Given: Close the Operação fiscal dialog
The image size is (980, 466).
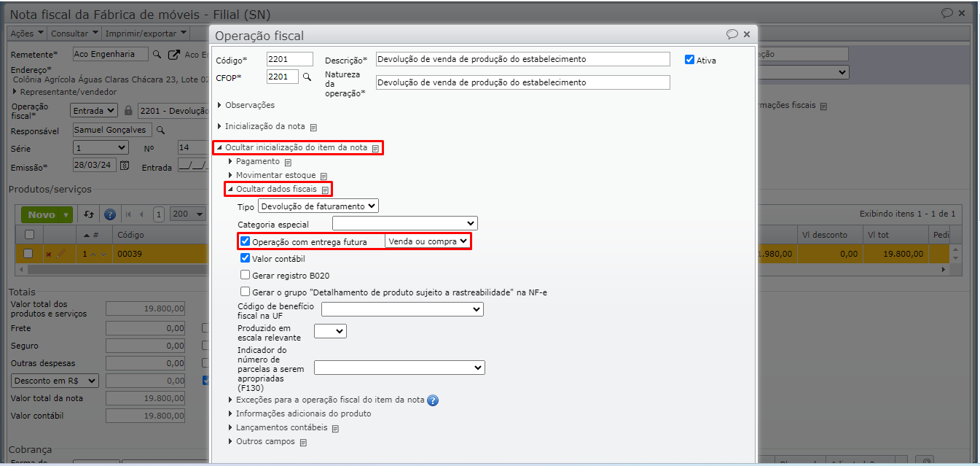Looking at the screenshot, I should (x=747, y=34).
